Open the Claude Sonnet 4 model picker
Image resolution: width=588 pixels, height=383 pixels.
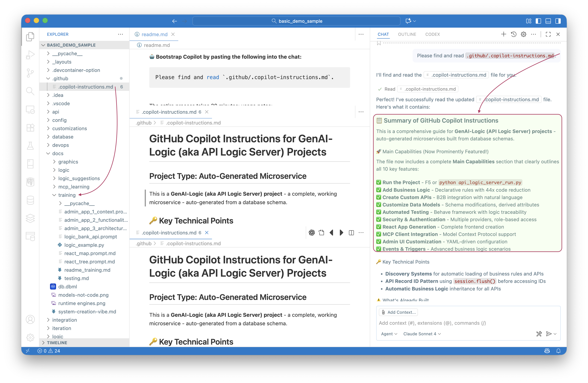point(422,334)
